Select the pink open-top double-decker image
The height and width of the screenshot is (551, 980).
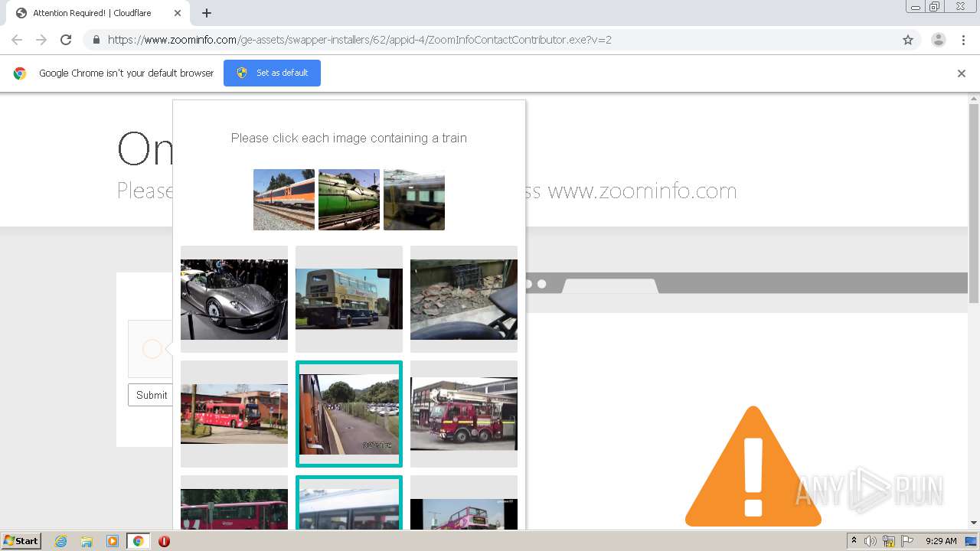464,503
